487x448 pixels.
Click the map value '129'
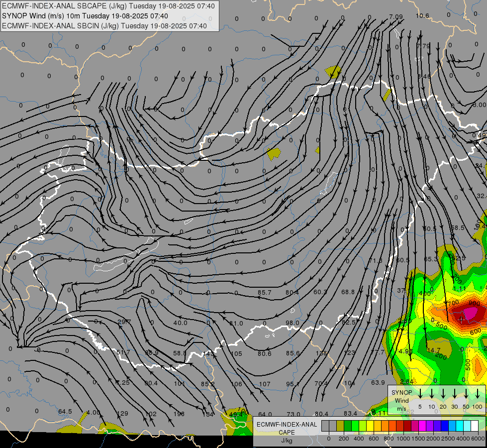coord(123,414)
